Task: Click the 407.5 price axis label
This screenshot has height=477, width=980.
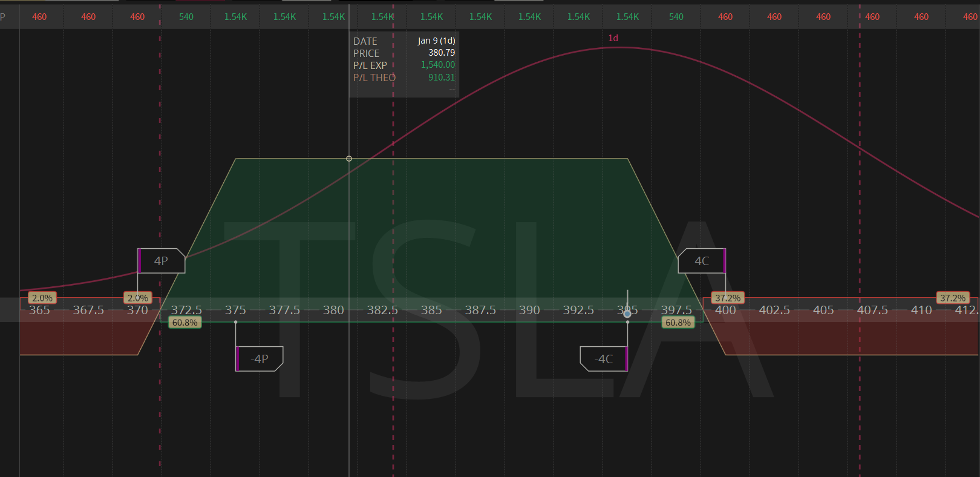Action: (x=872, y=310)
